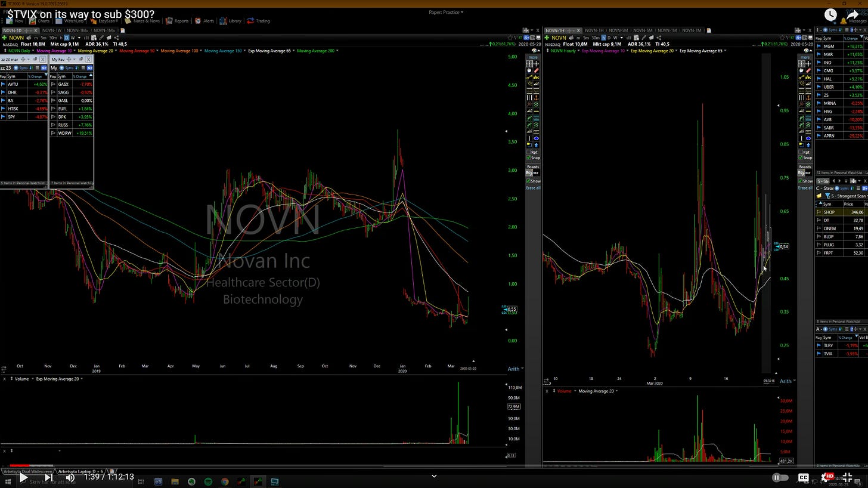Open the Arith scale dropdown on the hourly chart
This screenshot has width=868, height=488.
click(x=788, y=381)
